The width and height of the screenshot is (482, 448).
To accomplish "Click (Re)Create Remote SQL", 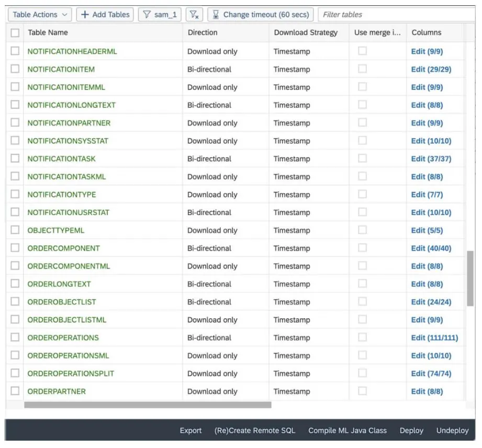I will pos(255,431).
